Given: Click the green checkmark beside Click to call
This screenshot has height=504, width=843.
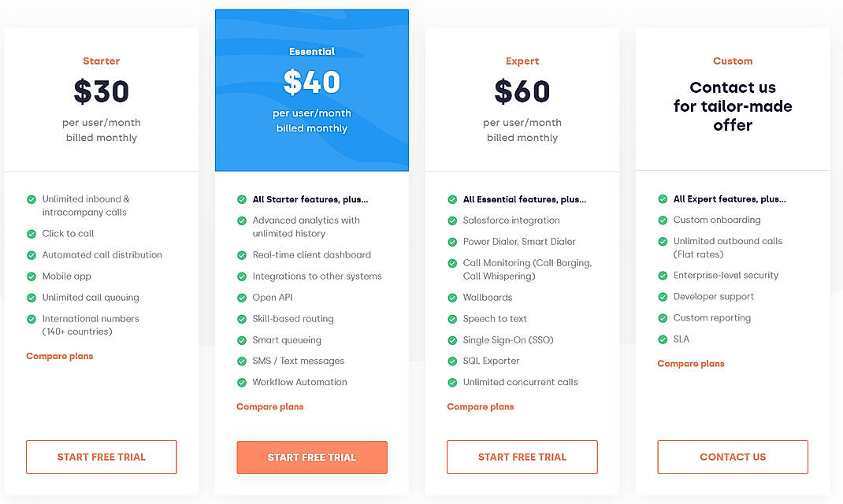Looking at the screenshot, I should point(32,234).
